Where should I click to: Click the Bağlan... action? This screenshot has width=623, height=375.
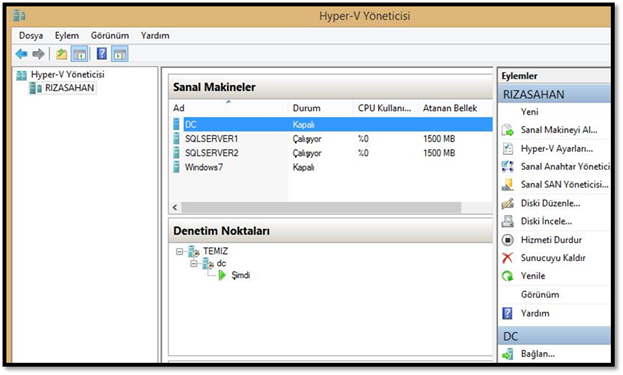pos(538,354)
